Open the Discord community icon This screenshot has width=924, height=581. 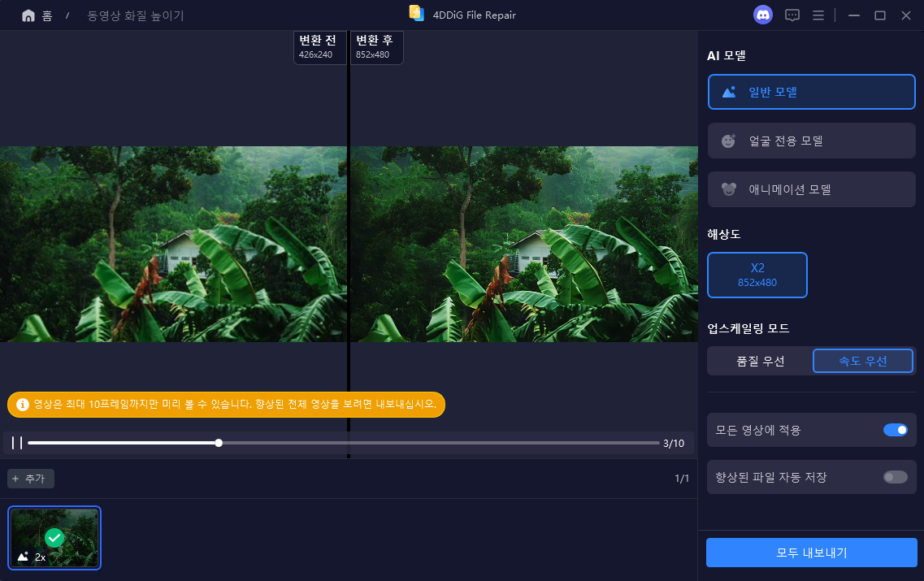[x=763, y=15]
